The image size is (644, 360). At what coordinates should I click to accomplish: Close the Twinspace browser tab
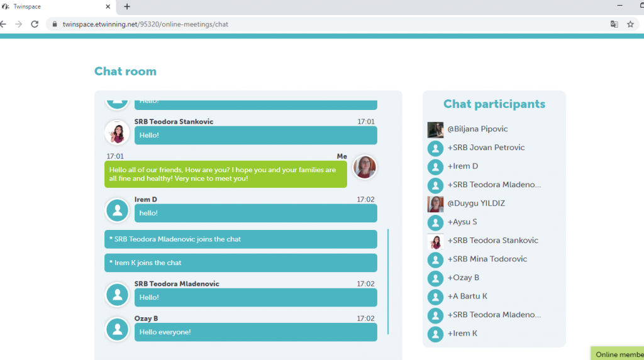(108, 7)
